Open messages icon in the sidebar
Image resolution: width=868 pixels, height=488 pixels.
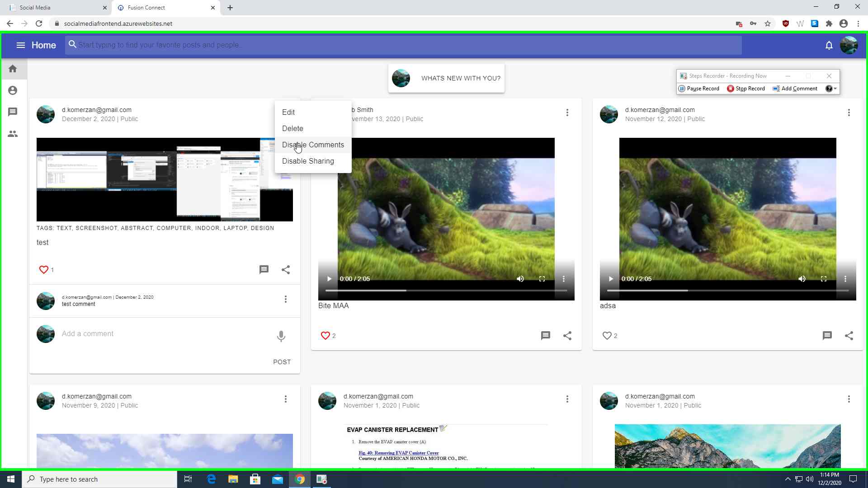pyautogui.click(x=13, y=112)
